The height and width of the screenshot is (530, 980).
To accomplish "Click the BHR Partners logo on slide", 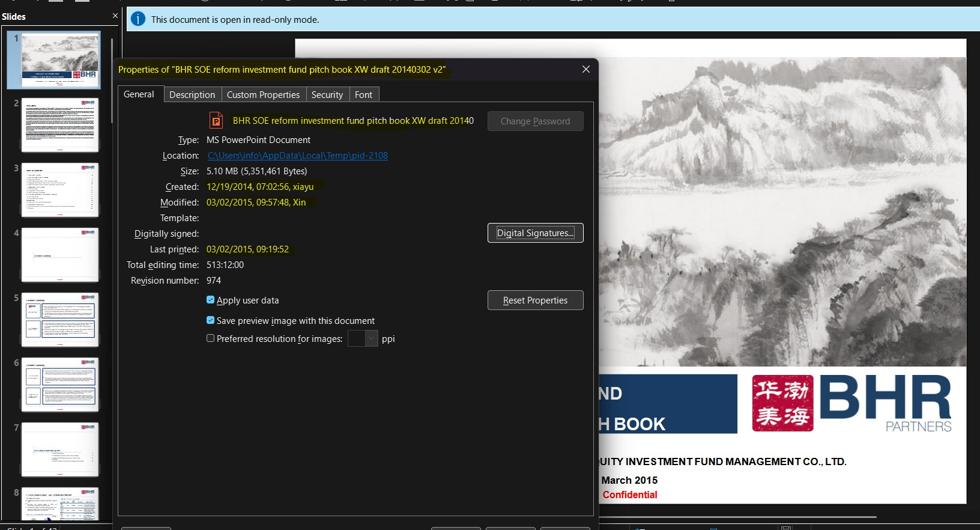I will click(x=851, y=403).
